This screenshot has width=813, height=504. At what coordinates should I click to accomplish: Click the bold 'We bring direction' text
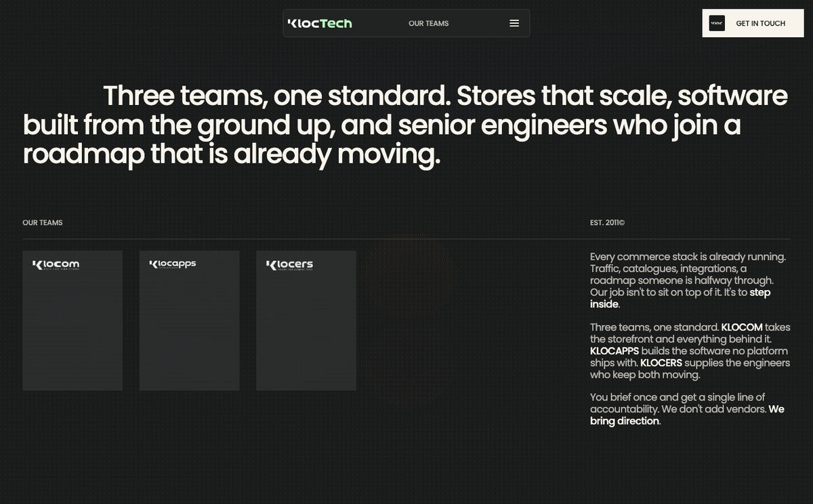tap(687, 415)
